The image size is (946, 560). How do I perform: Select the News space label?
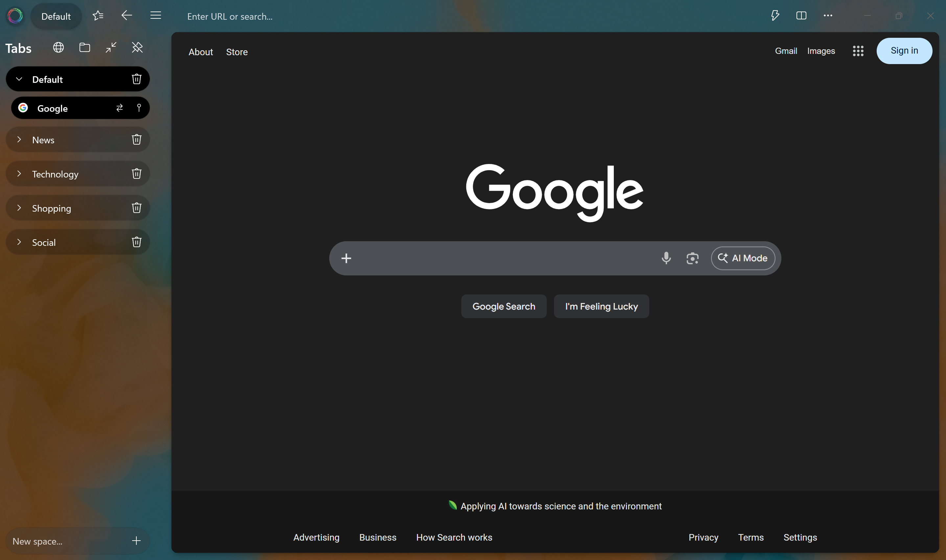[x=43, y=140]
